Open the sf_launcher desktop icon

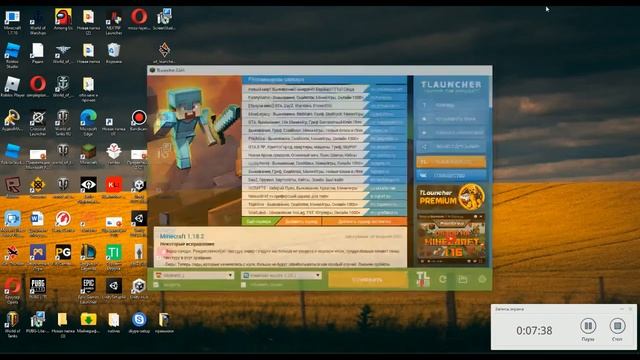point(164,53)
